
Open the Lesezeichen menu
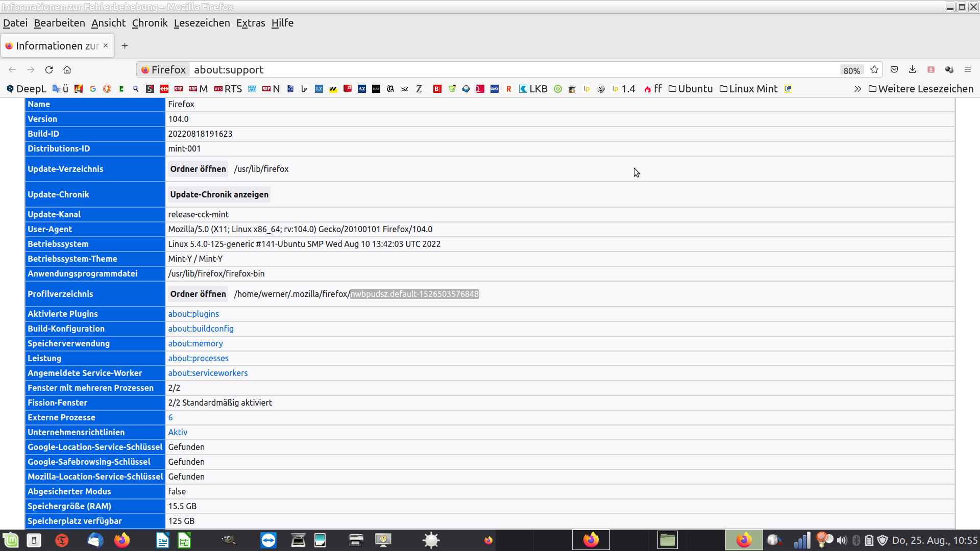(x=202, y=23)
